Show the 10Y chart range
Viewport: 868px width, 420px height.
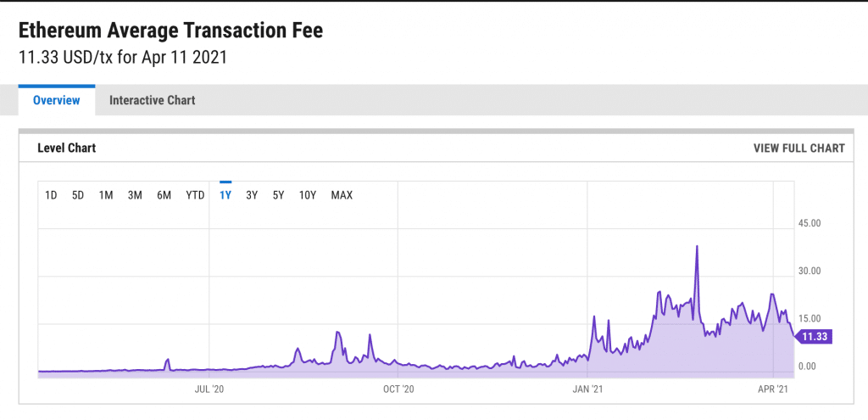tap(308, 195)
